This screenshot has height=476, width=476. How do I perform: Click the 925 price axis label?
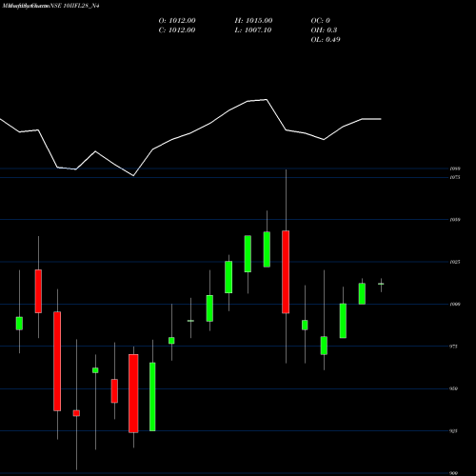pos(454,431)
